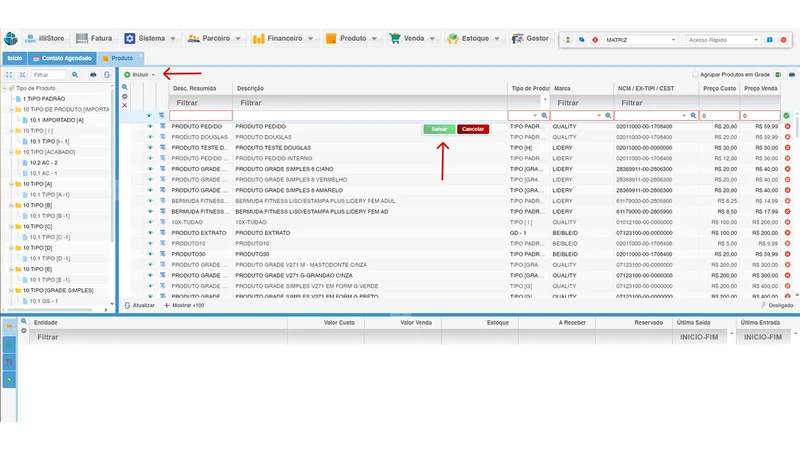
Task: Open the Venda menu
Action: click(x=412, y=38)
